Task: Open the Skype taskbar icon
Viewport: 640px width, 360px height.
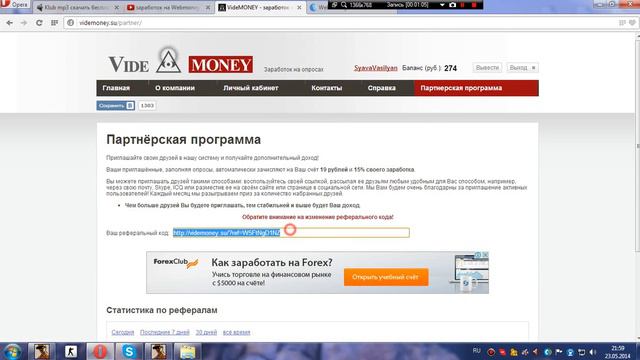Action: pyautogui.click(x=129, y=351)
